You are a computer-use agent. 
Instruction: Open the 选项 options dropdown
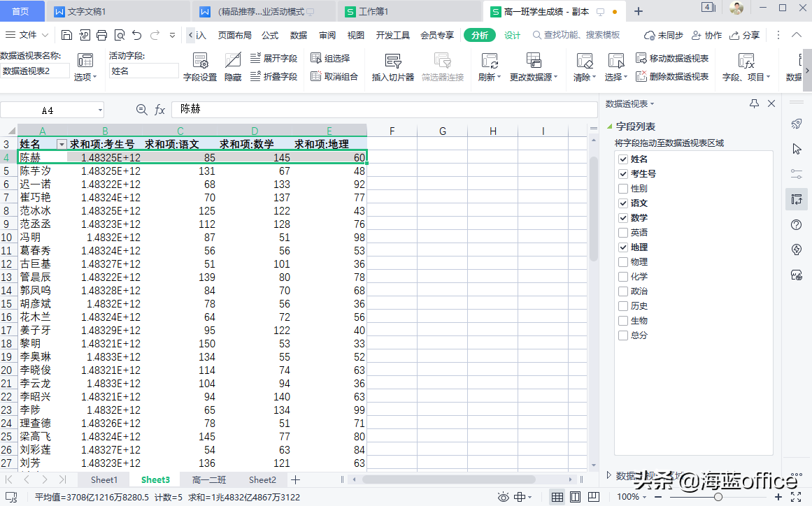(85, 77)
